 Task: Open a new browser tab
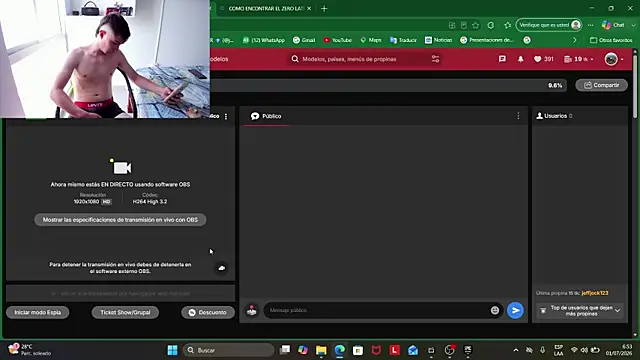coord(324,9)
